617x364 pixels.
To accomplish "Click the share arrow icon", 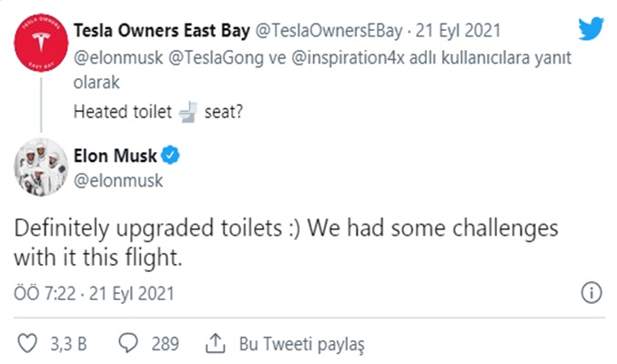I will pyautogui.click(x=216, y=343).
